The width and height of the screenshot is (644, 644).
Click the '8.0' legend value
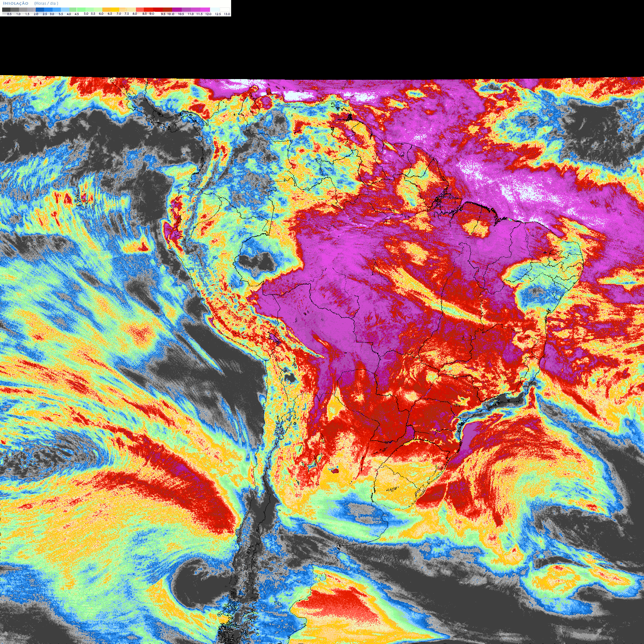[135, 14]
